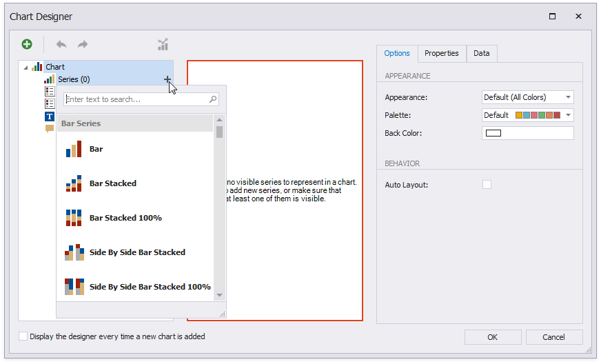601x364 pixels.
Task: Click the series search text field
Action: pos(136,99)
